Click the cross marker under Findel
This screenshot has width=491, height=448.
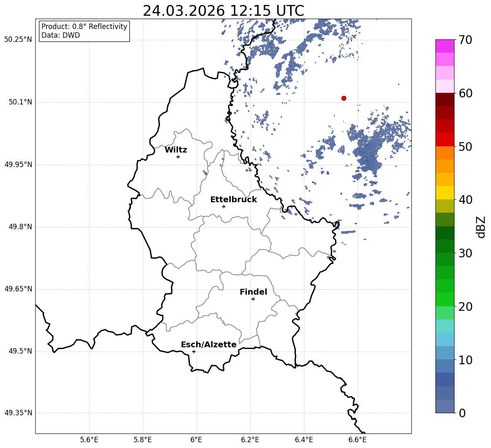coord(253,299)
